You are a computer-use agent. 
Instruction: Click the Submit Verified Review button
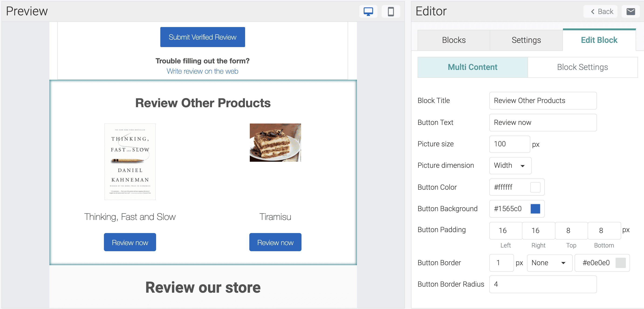[x=202, y=37]
